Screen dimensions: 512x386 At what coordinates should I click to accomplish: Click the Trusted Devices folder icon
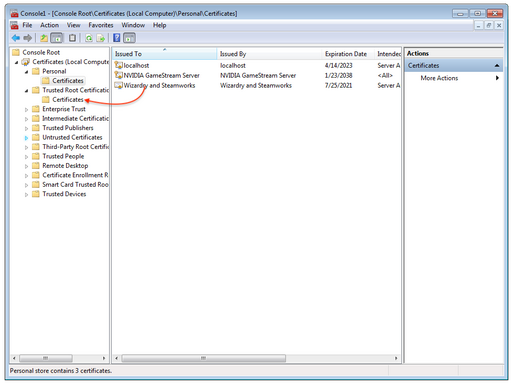(36, 194)
